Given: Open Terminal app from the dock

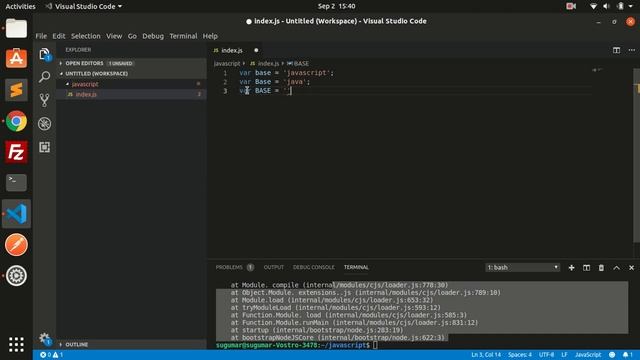Looking at the screenshot, I should (16, 182).
